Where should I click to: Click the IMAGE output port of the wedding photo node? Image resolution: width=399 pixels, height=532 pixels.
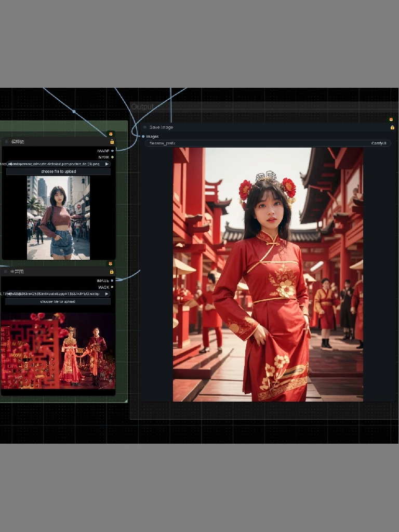click(112, 281)
